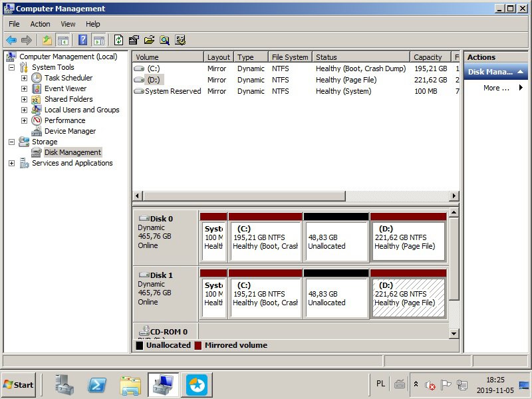The width and height of the screenshot is (532, 399).
Task: Select Disk 1 hatched (D:) partition block
Action: 408,294
